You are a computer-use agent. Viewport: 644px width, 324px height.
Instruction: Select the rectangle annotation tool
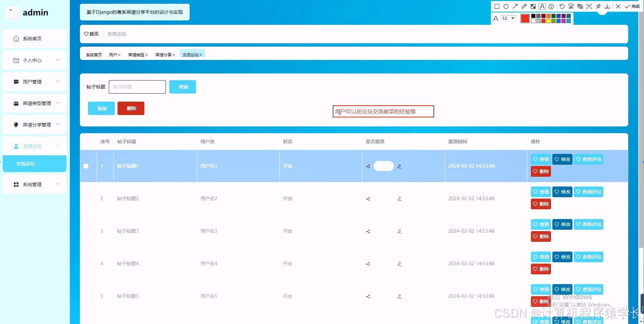click(497, 6)
